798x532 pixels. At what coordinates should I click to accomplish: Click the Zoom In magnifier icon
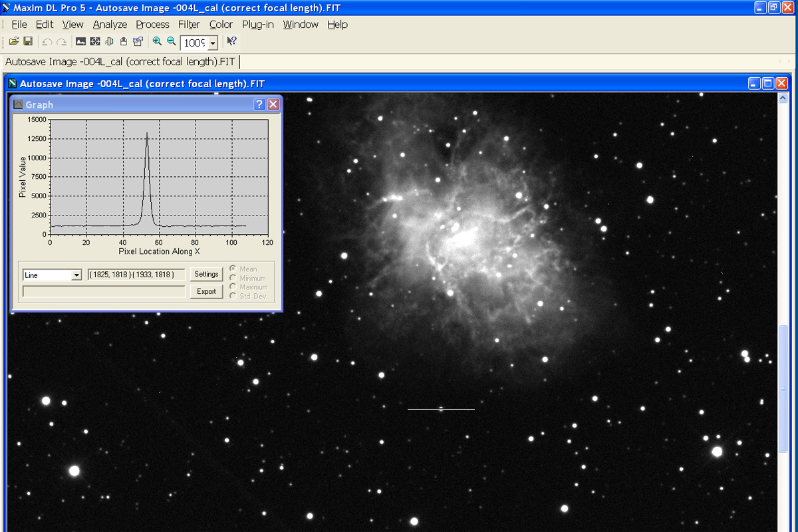click(157, 41)
